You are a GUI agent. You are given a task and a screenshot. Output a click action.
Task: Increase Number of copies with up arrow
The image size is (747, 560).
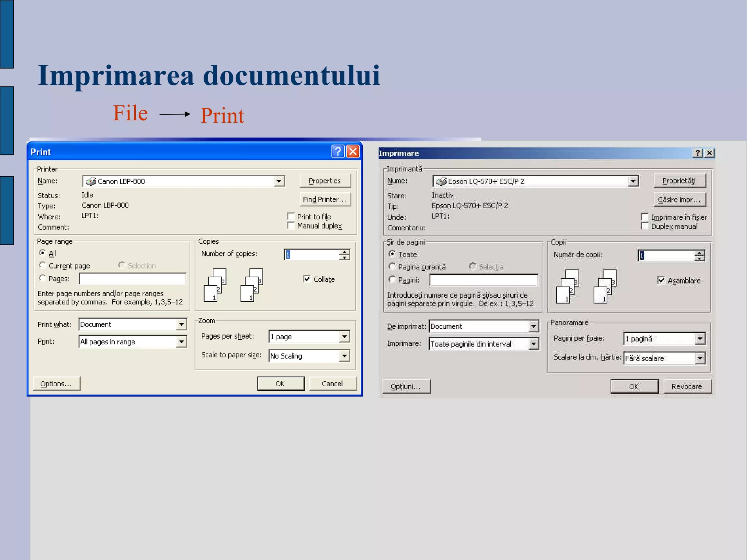(x=344, y=252)
